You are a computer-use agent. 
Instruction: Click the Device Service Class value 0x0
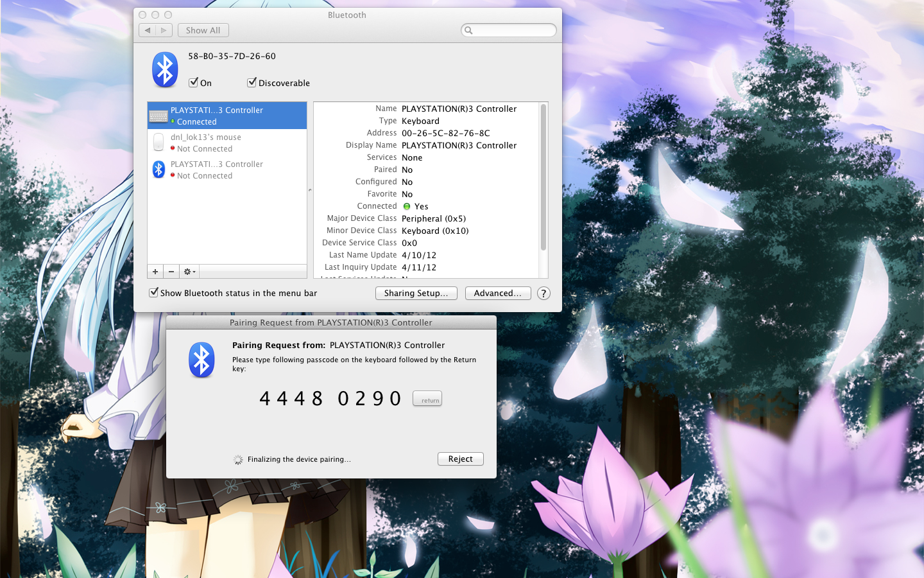(x=409, y=243)
